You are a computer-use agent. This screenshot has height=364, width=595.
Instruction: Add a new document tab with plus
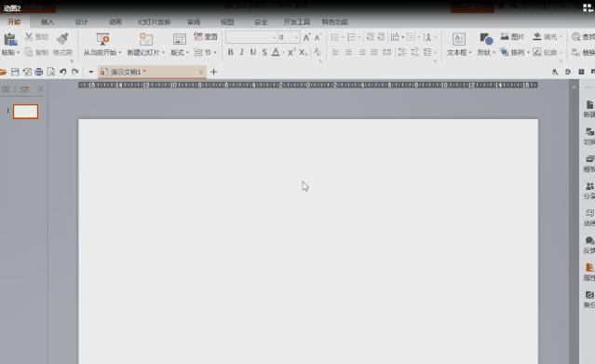click(x=213, y=72)
